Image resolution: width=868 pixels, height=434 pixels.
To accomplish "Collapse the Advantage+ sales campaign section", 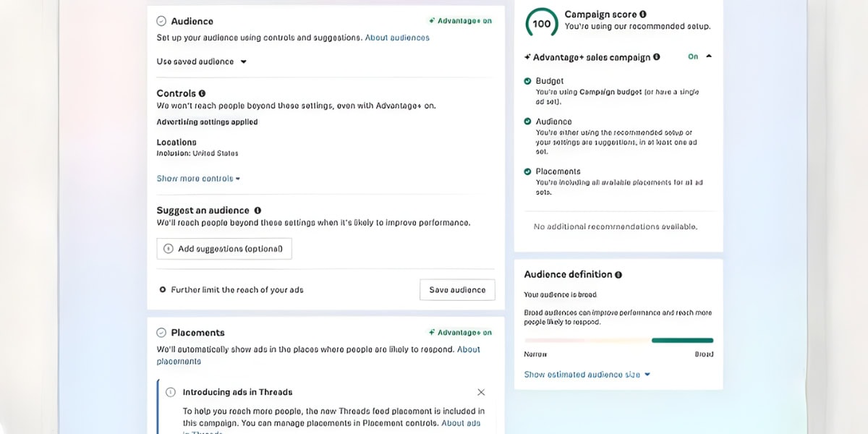I will [708, 56].
